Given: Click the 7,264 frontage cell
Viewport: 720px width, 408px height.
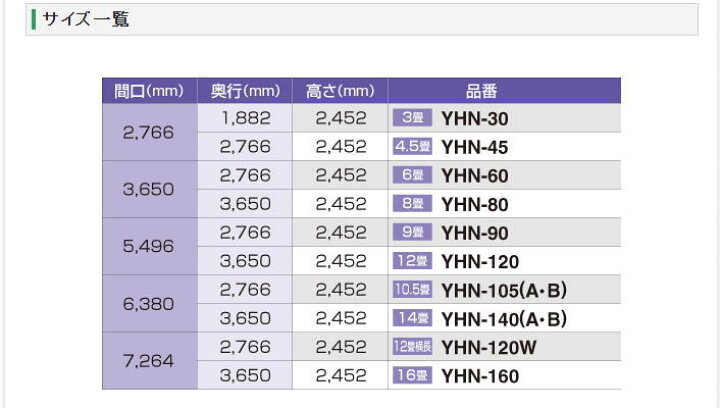Looking at the screenshot, I should [148, 361].
